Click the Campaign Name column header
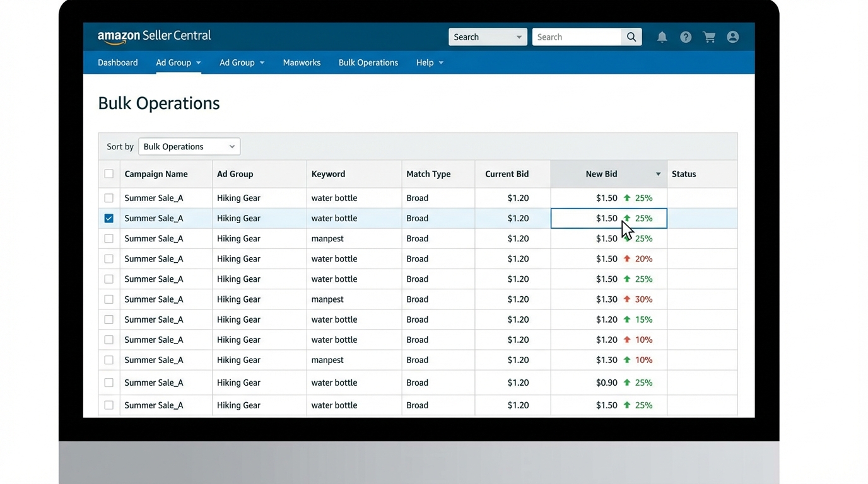This screenshot has width=868, height=484. [x=156, y=174]
